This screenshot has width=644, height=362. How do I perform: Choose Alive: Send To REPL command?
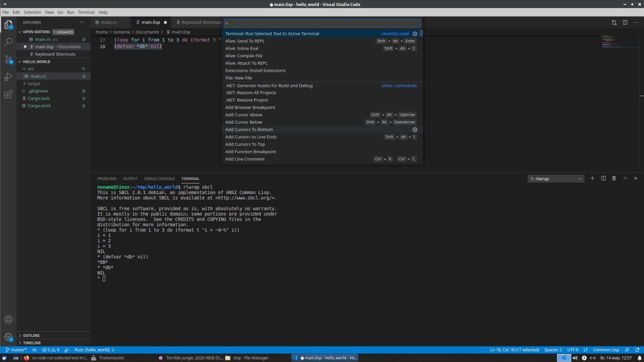(322, 41)
